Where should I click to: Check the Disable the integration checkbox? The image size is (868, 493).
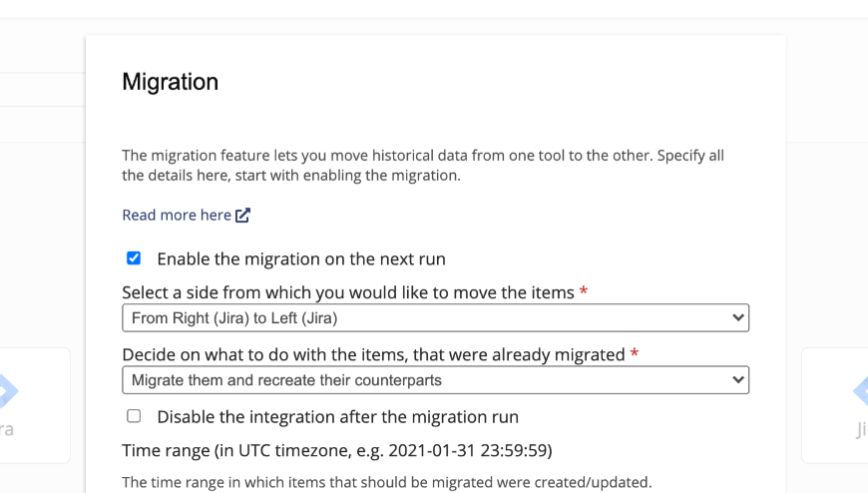coord(134,416)
